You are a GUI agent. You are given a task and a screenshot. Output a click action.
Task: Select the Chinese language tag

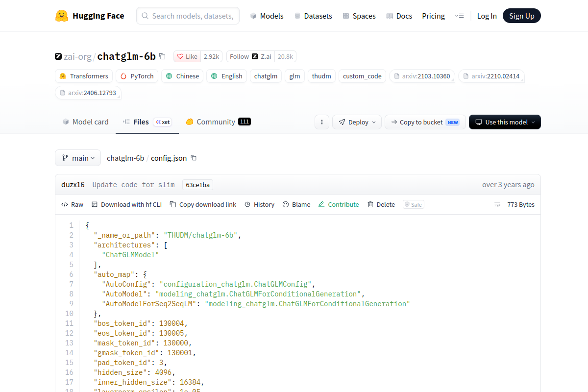pos(182,76)
